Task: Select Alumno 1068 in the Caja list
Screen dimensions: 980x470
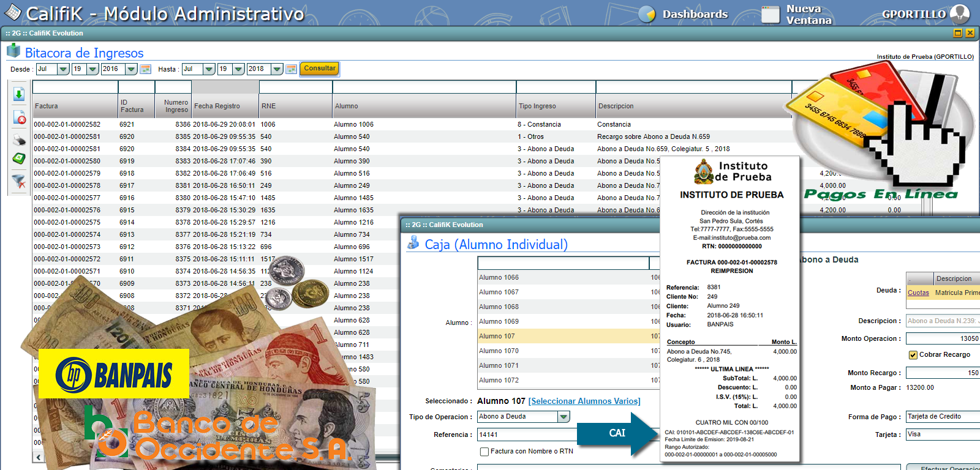Action: tap(568, 307)
